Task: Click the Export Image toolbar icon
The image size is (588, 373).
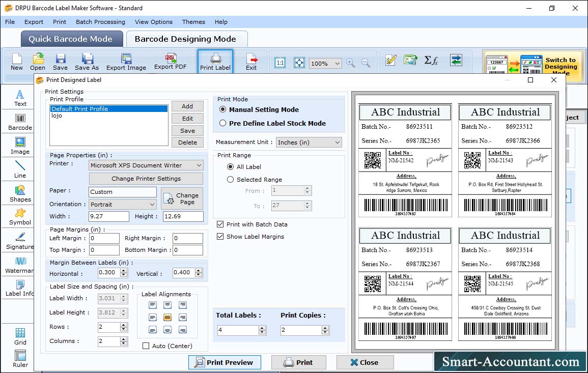Action: click(x=126, y=62)
